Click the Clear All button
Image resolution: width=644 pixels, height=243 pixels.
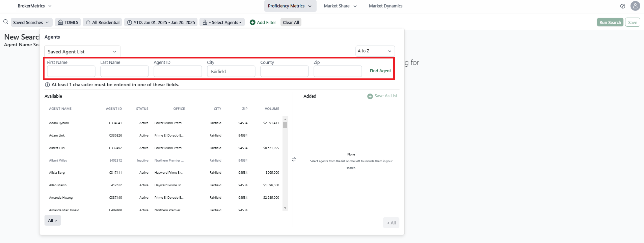coord(291,22)
